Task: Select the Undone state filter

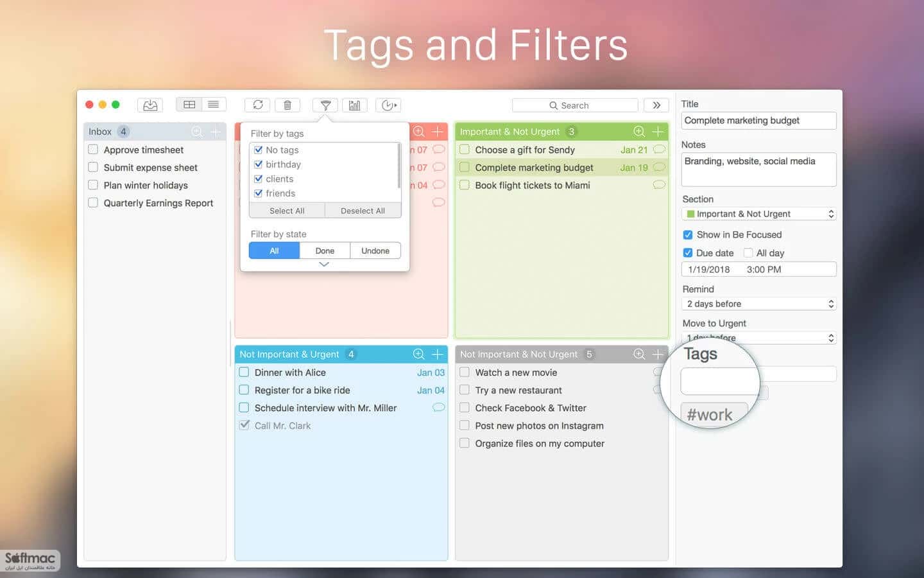Action: 375,250
